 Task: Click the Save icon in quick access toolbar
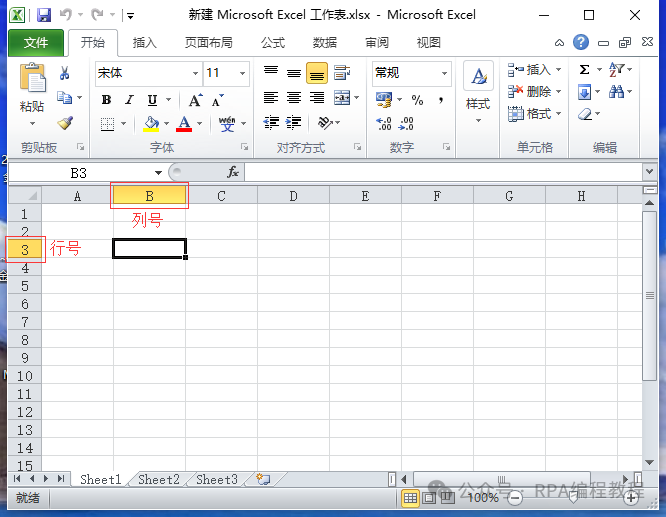(44, 15)
